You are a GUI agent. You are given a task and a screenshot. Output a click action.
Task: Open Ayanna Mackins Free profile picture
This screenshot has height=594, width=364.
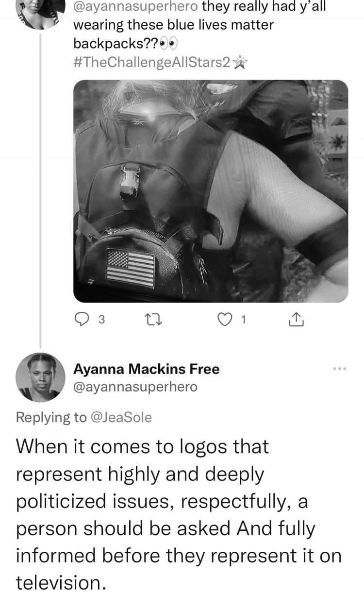(40, 377)
